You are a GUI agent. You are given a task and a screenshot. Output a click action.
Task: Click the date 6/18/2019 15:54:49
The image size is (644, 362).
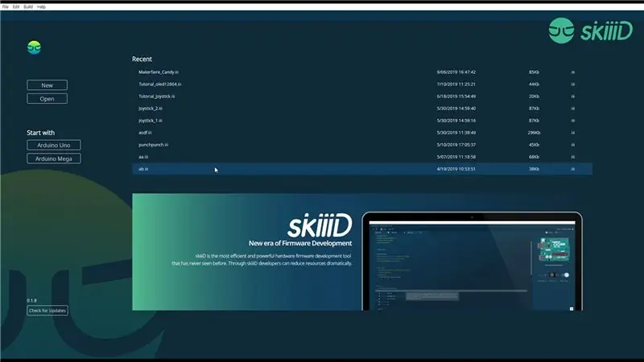pos(456,97)
